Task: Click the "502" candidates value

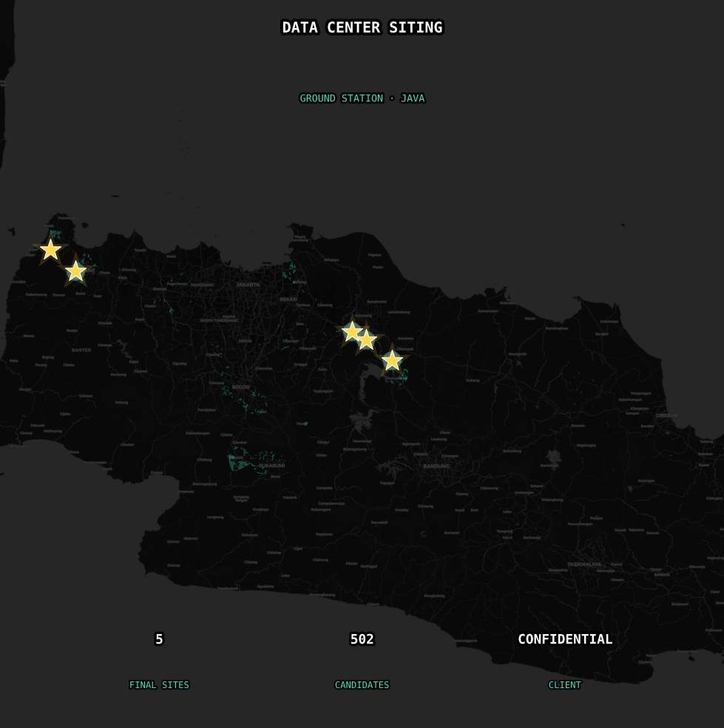Action: tap(362, 639)
